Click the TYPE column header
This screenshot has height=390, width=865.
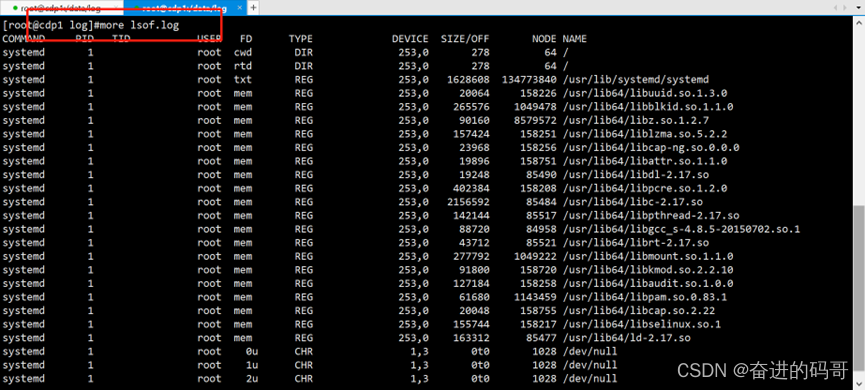(x=301, y=39)
